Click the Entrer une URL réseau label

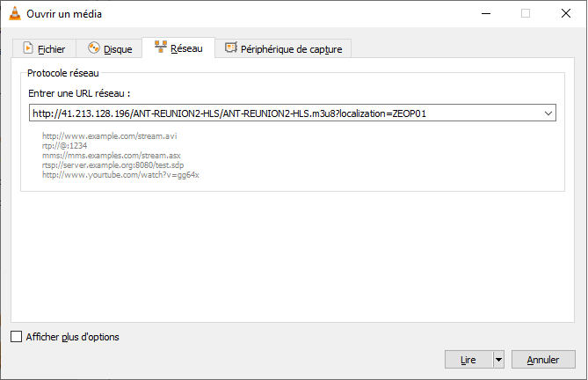pyautogui.click(x=79, y=93)
